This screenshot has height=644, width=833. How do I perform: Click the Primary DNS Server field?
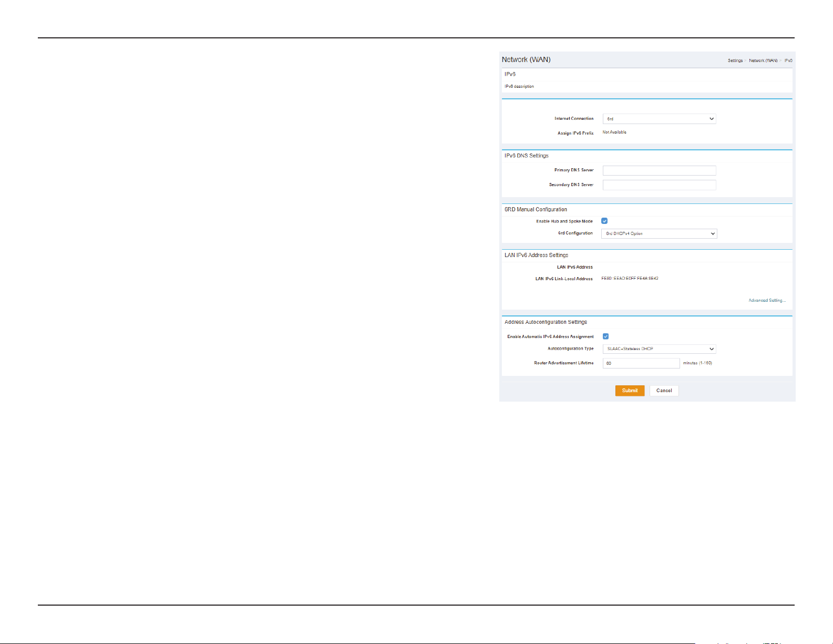pos(659,170)
